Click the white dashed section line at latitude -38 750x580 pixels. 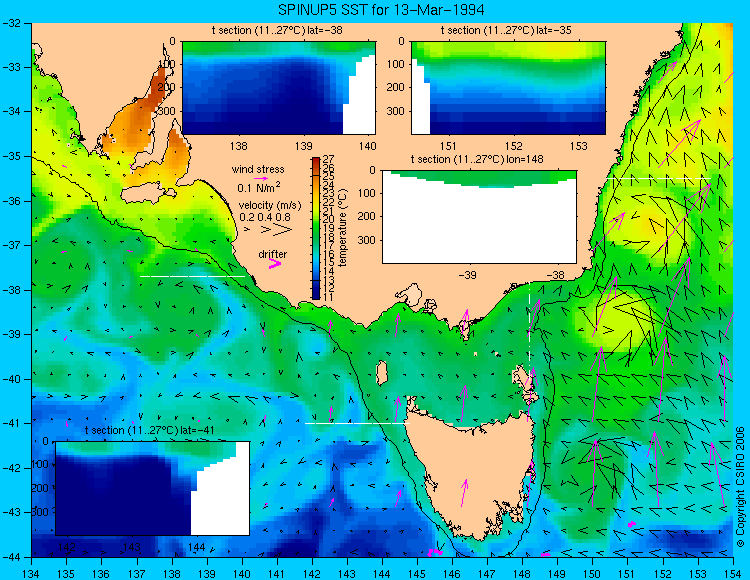[192, 276]
